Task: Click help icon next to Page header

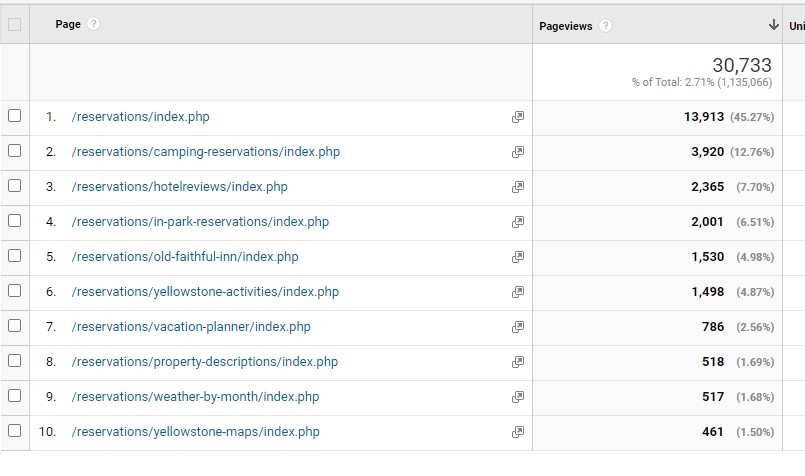Action: (x=94, y=24)
